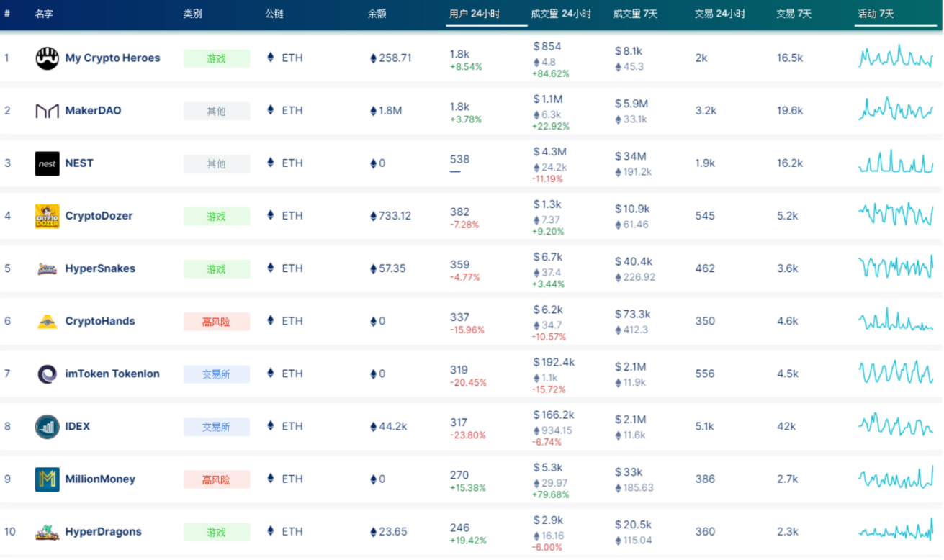Viewport: 944px width, 560px height.
Task: Open the My Crypto Heroes dapp link
Action: pos(112,58)
